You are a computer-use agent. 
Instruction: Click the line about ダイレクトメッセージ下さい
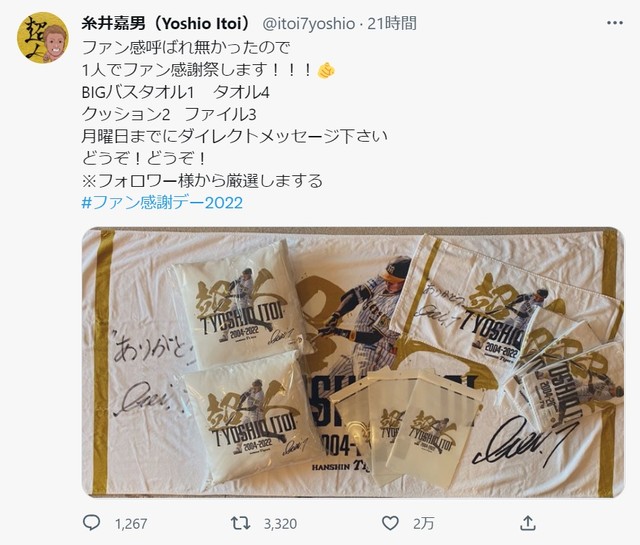(234, 136)
